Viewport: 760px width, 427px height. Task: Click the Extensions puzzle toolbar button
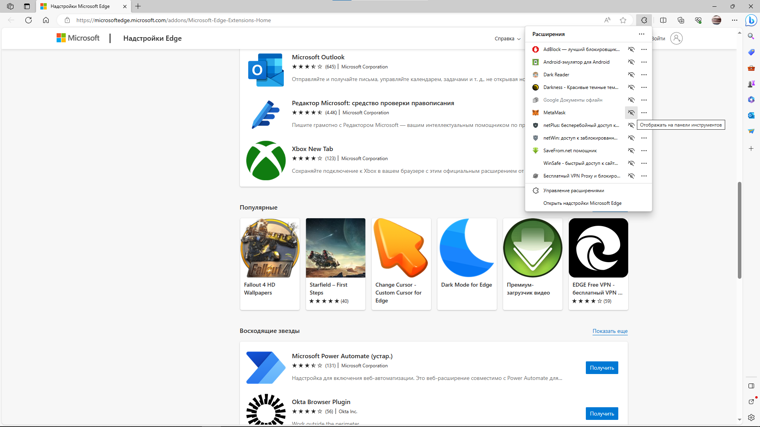[x=644, y=20]
